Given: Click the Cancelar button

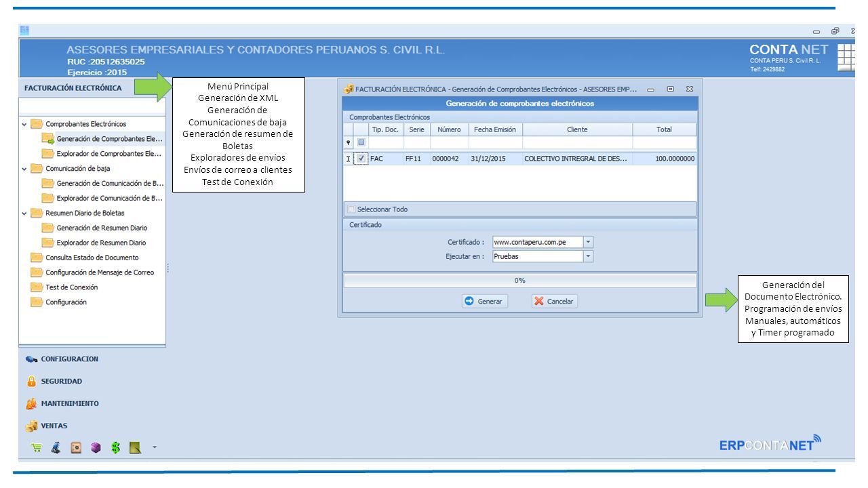Looking at the screenshot, I should point(555,302).
